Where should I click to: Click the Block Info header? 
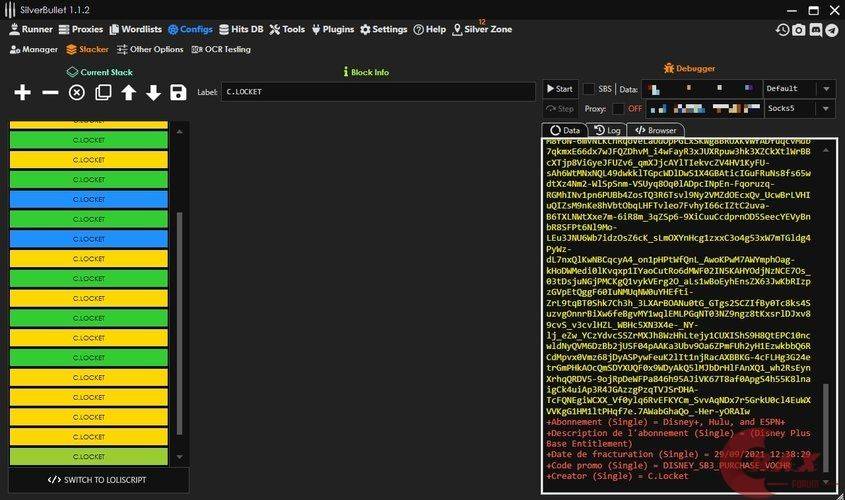point(366,72)
